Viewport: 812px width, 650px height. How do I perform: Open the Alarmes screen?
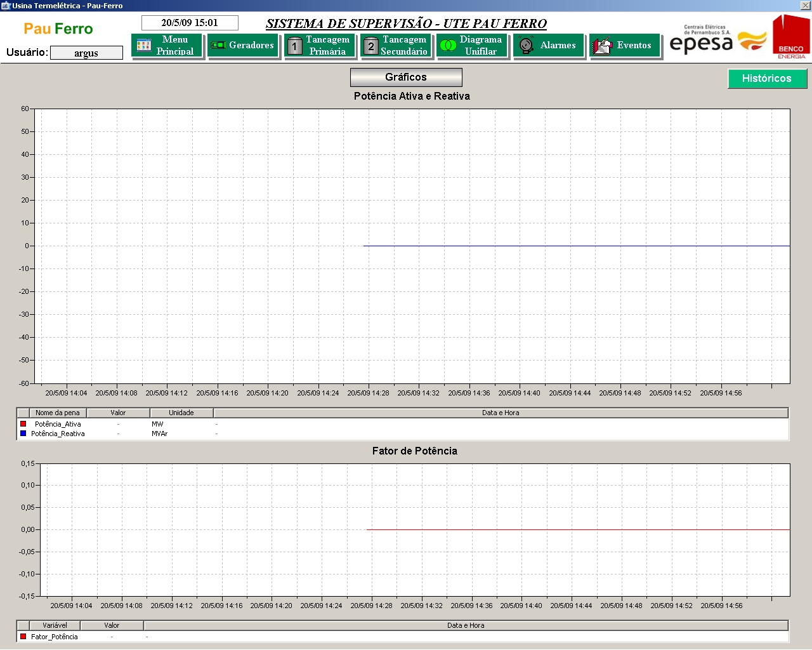pyautogui.click(x=549, y=45)
